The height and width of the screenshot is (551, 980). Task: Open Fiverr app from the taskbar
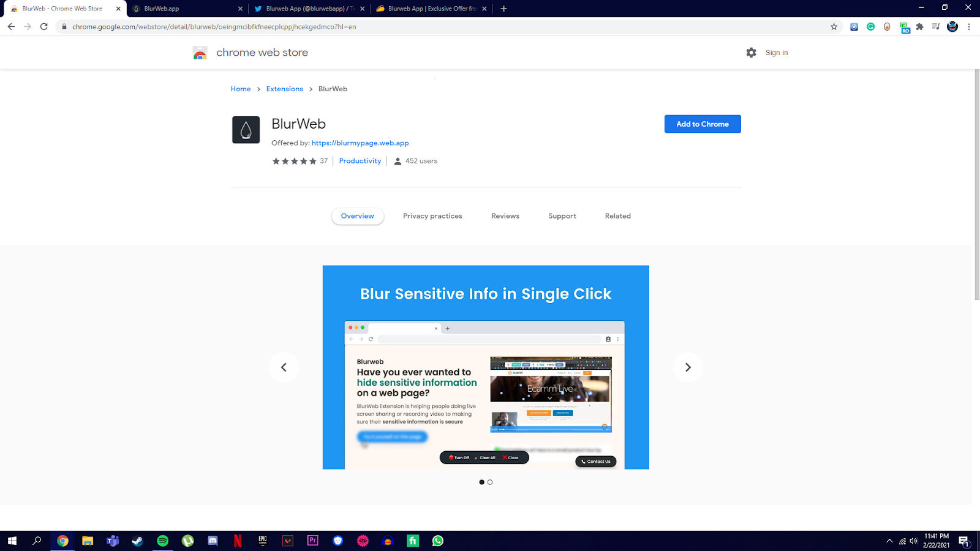[x=413, y=541]
